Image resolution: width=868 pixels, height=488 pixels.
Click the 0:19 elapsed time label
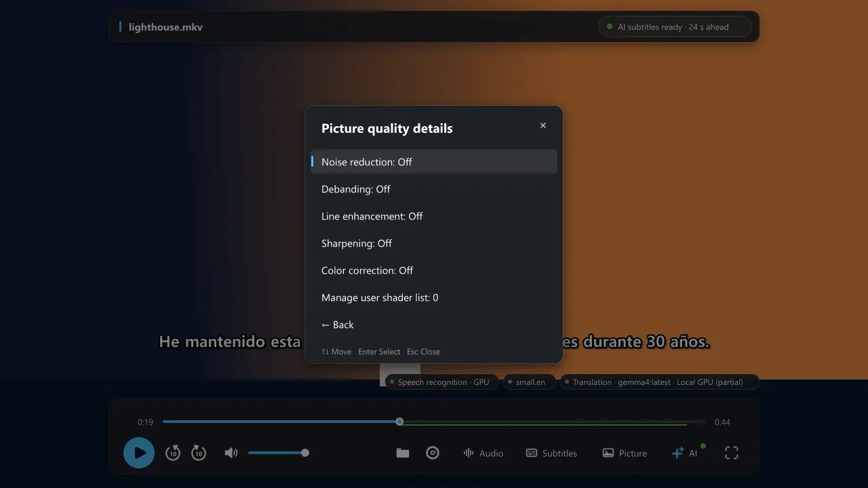[x=145, y=422]
